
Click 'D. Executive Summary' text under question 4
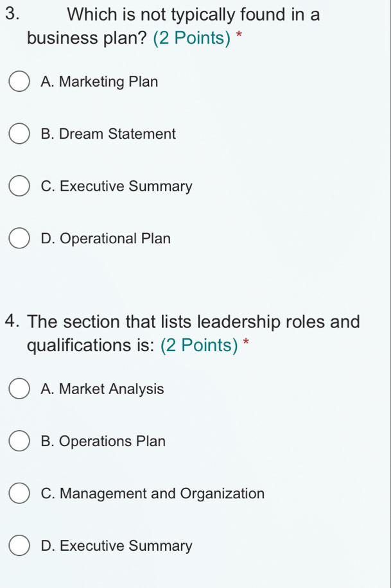coord(116,546)
